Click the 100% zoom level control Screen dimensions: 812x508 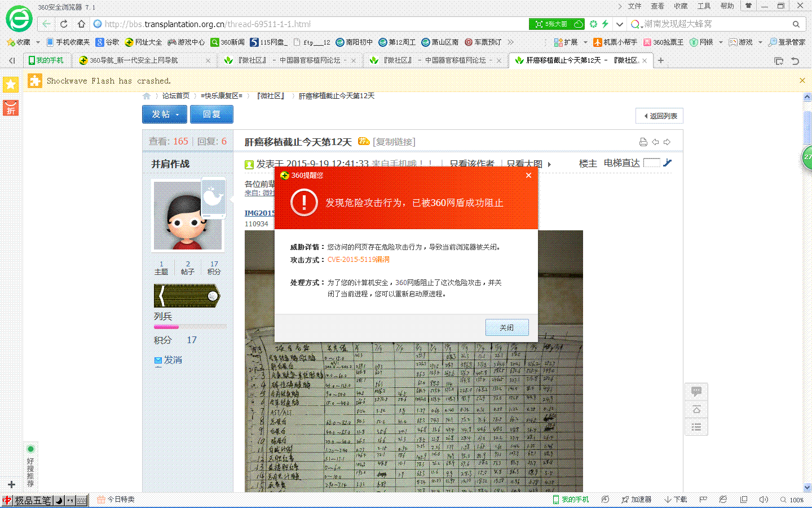[792, 500]
